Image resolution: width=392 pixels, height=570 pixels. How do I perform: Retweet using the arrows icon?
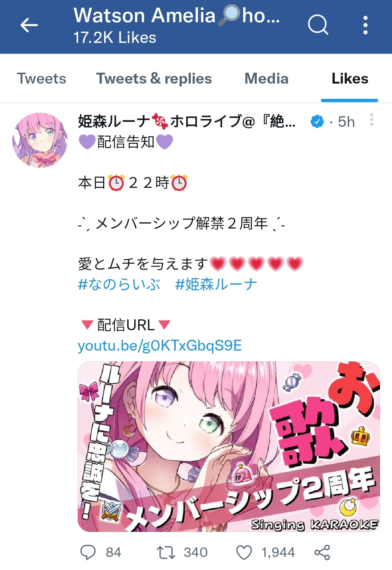click(166, 553)
